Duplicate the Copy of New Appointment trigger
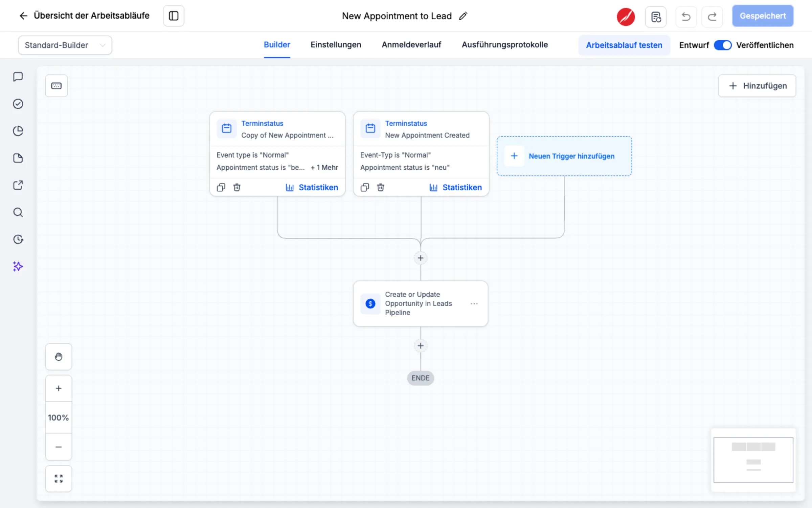Image resolution: width=812 pixels, height=508 pixels. coord(221,187)
